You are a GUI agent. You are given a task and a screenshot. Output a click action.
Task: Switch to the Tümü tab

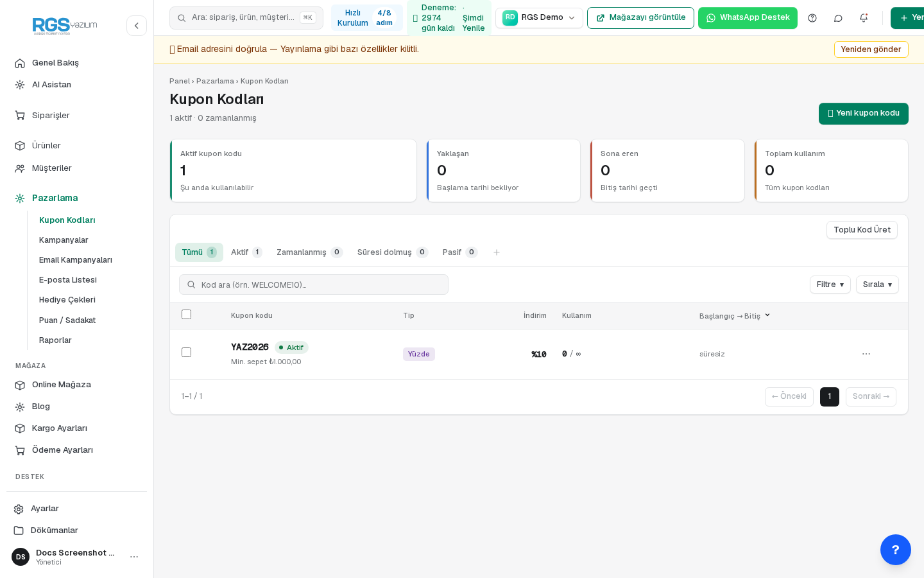click(x=199, y=252)
